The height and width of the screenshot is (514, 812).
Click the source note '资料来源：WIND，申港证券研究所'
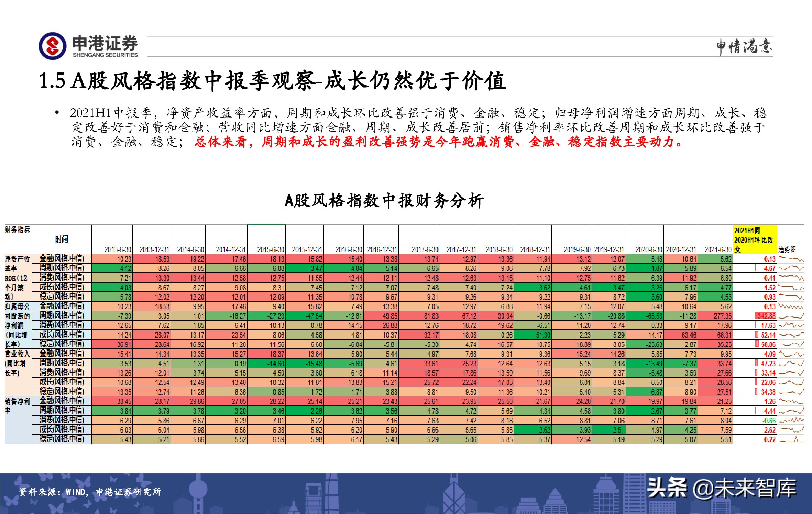coord(90,492)
